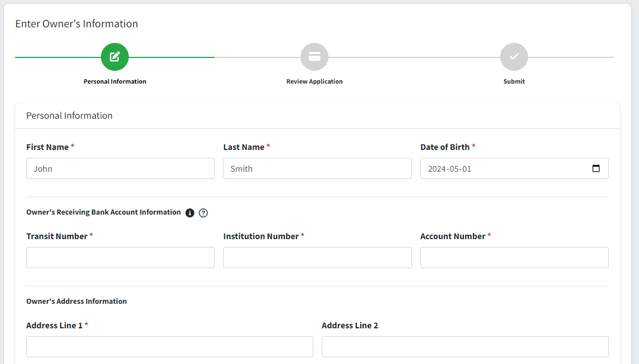This screenshot has width=639, height=364.
Task: Focus the Last Name field
Action: 317,168
